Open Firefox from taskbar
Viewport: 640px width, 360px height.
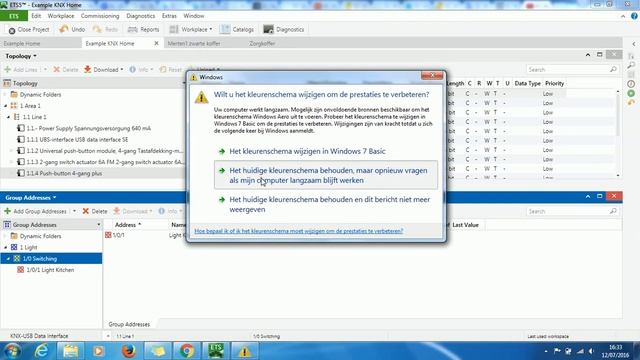pos(129,351)
